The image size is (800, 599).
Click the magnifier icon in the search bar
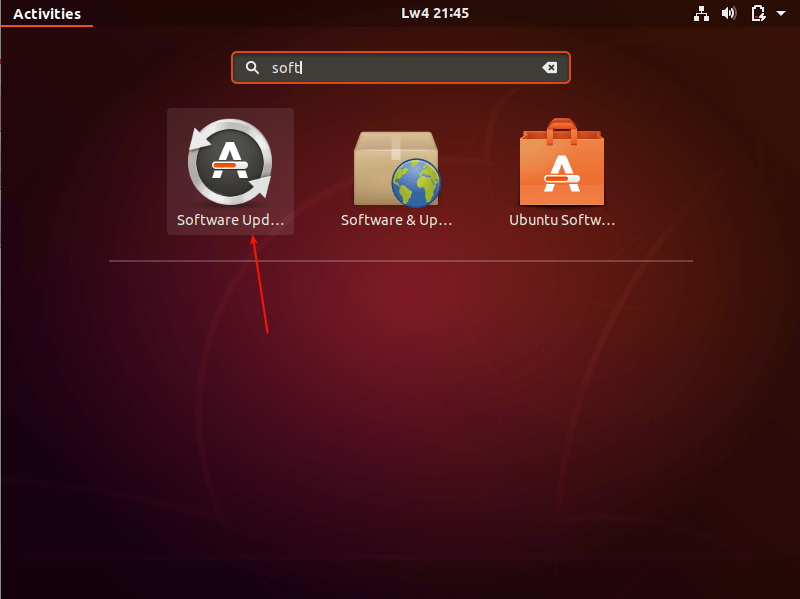tap(252, 67)
